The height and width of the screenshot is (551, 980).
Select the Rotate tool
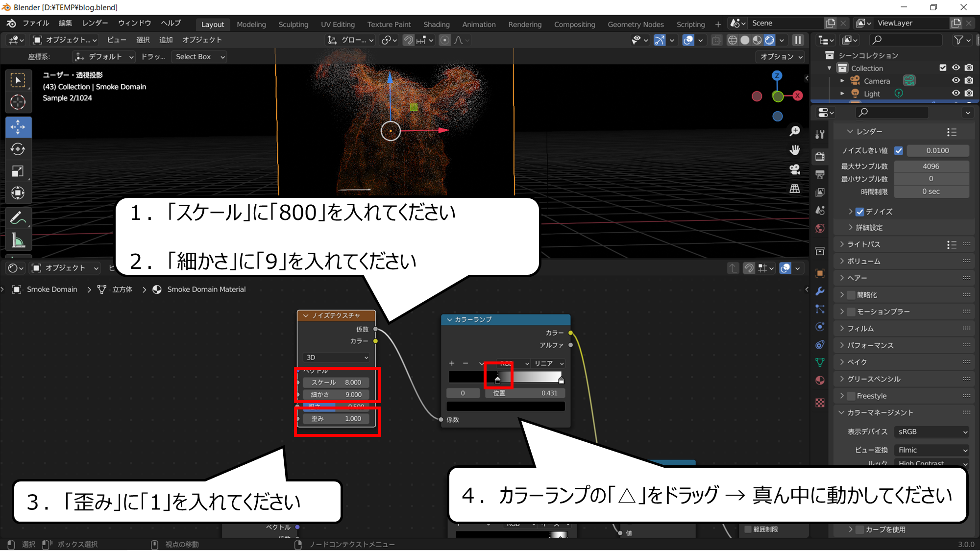point(18,149)
